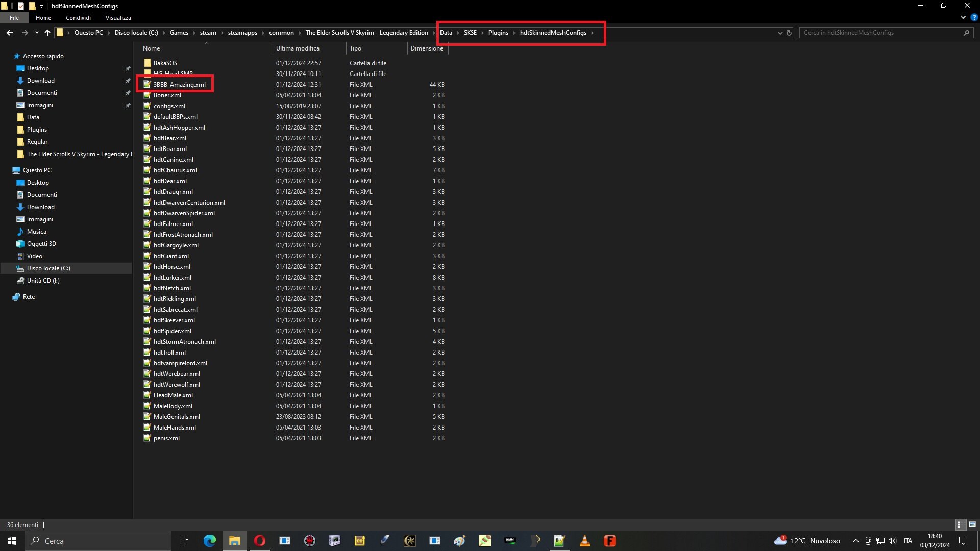Open the notification center icon
The image size is (980, 551).
click(x=963, y=541)
